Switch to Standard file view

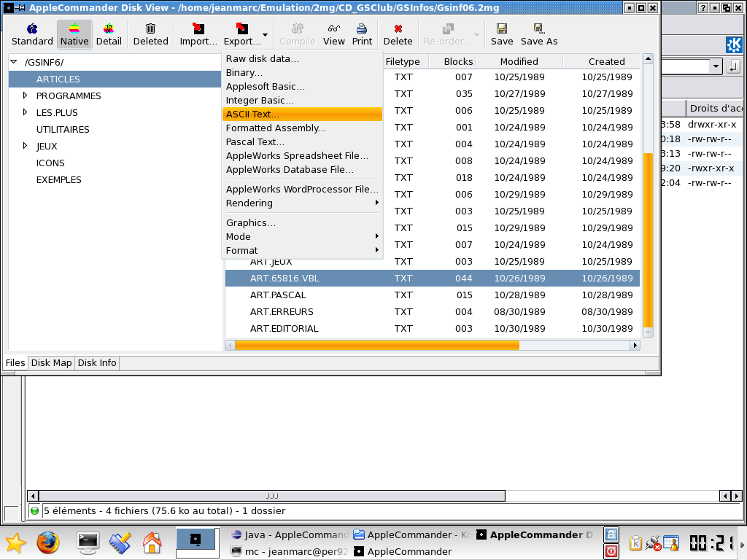(32, 34)
